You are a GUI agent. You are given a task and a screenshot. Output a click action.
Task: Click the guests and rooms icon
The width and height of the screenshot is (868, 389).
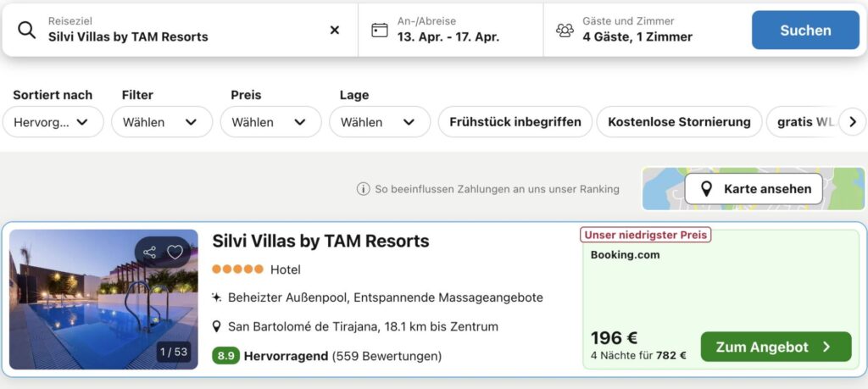point(565,31)
